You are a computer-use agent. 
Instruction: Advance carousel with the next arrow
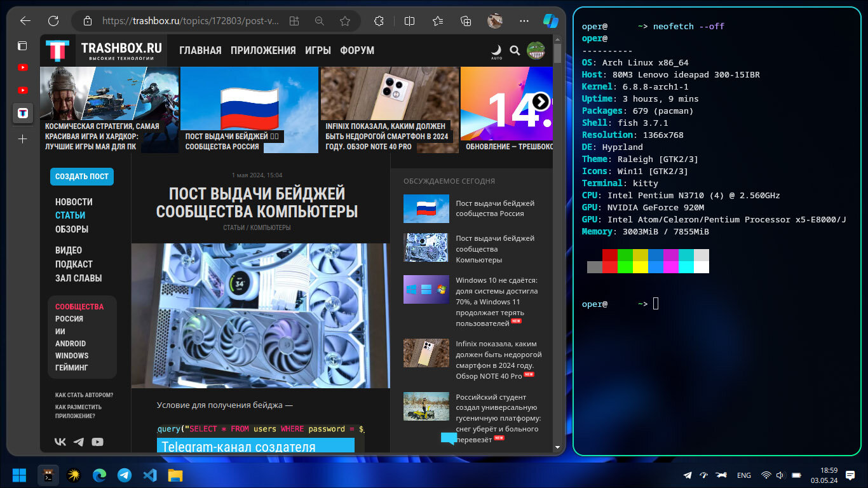(540, 101)
